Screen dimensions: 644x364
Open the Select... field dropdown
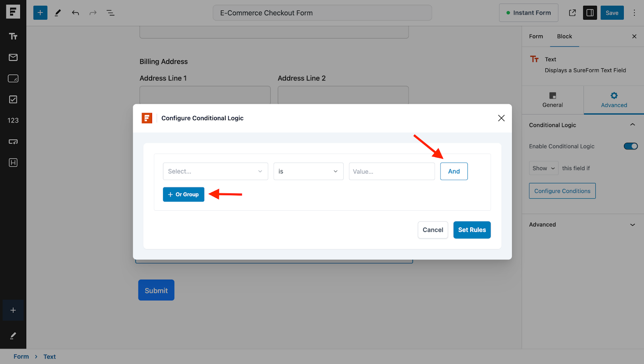(x=215, y=171)
